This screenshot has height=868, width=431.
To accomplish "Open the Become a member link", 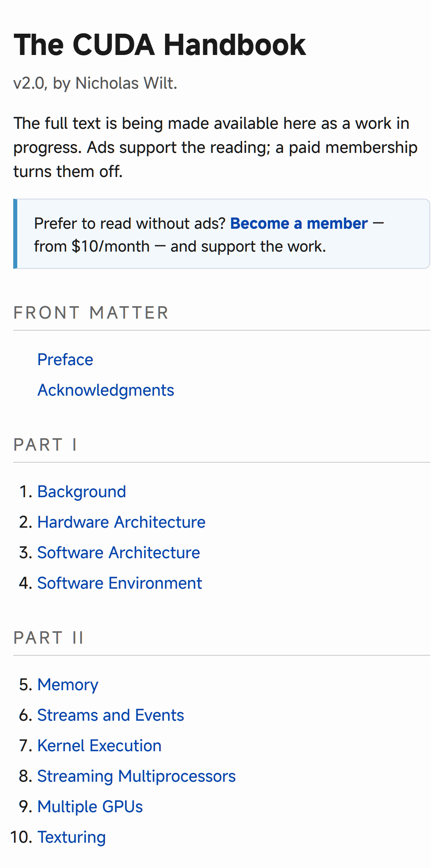I will coord(299,224).
